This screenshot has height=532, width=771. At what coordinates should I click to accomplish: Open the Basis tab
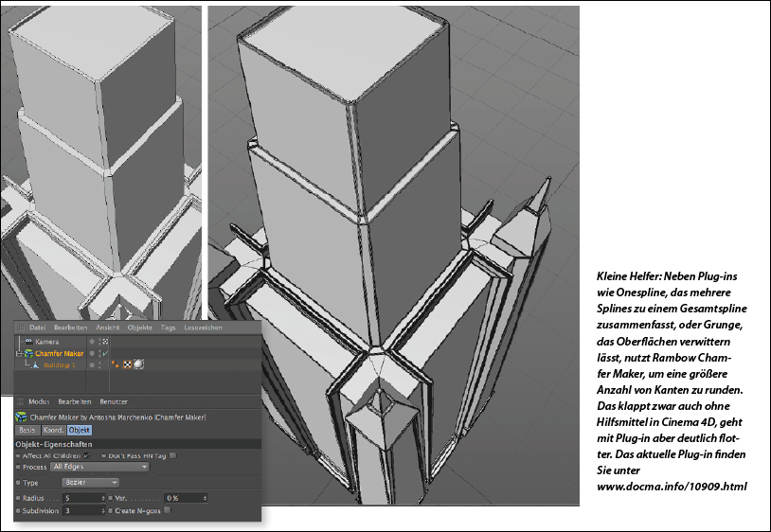point(27,430)
